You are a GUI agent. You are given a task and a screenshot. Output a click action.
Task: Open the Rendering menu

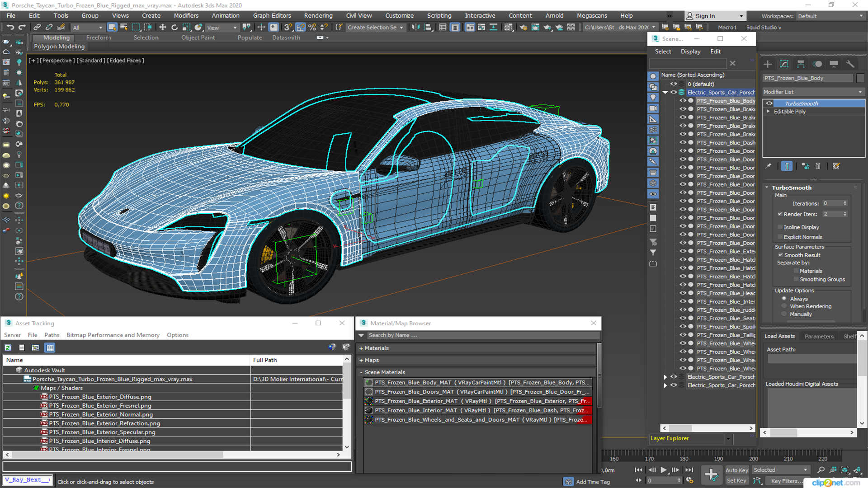click(x=318, y=15)
